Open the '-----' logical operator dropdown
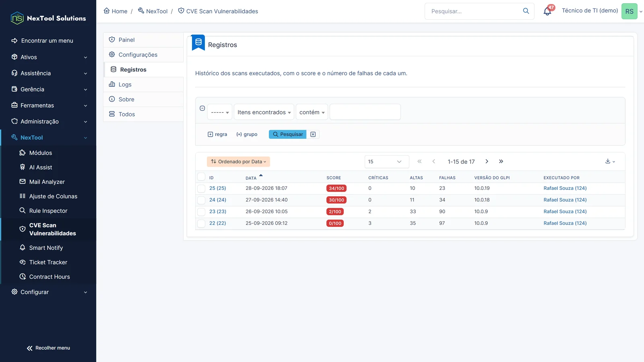This screenshot has height=362, width=644. (x=220, y=112)
